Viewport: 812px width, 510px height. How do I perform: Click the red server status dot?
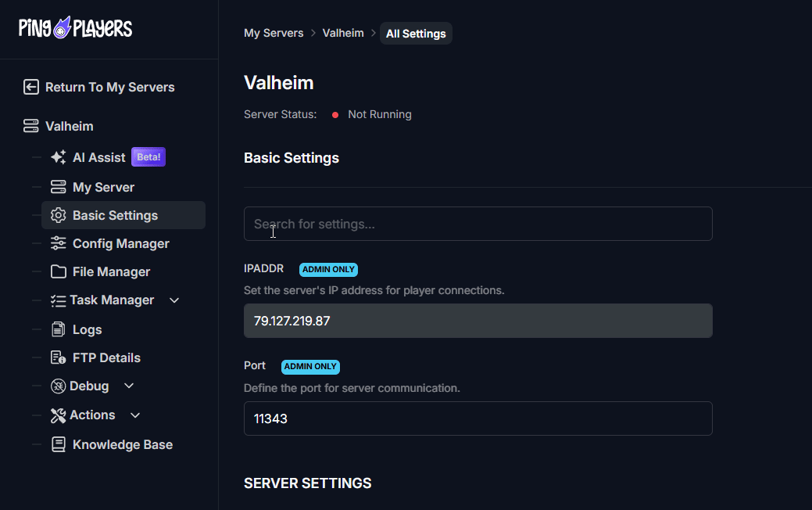point(335,115)
